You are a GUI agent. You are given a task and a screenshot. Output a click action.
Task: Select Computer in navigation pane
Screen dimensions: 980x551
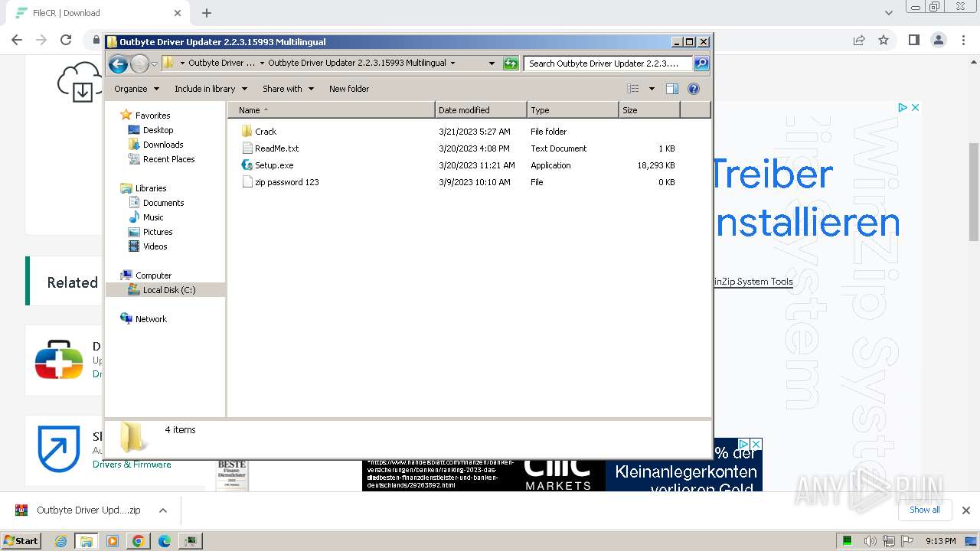(x=153, y=275)
